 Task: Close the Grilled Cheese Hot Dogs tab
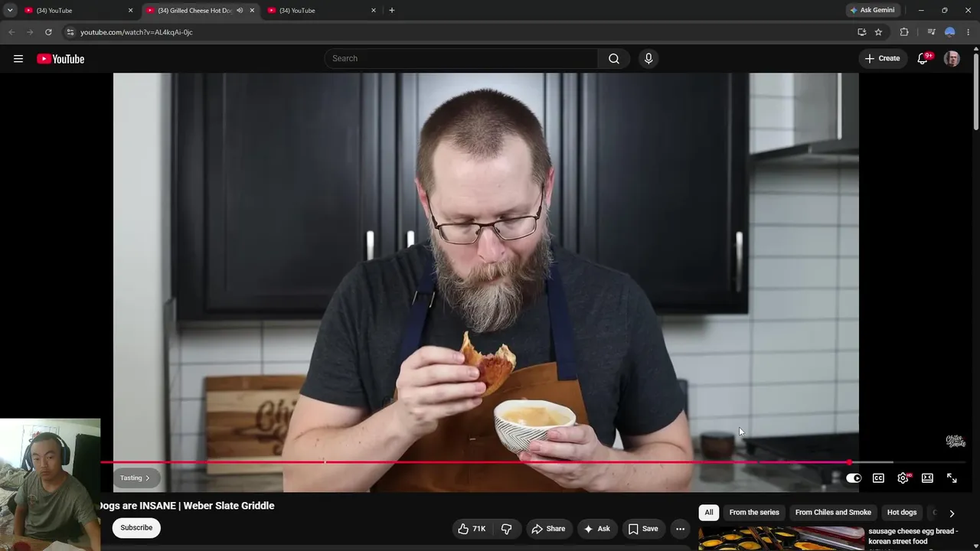252,11
